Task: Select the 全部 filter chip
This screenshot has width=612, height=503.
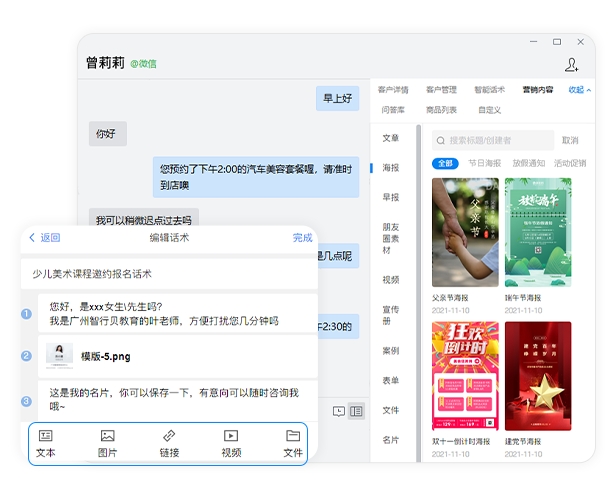Action: [445, 163]
